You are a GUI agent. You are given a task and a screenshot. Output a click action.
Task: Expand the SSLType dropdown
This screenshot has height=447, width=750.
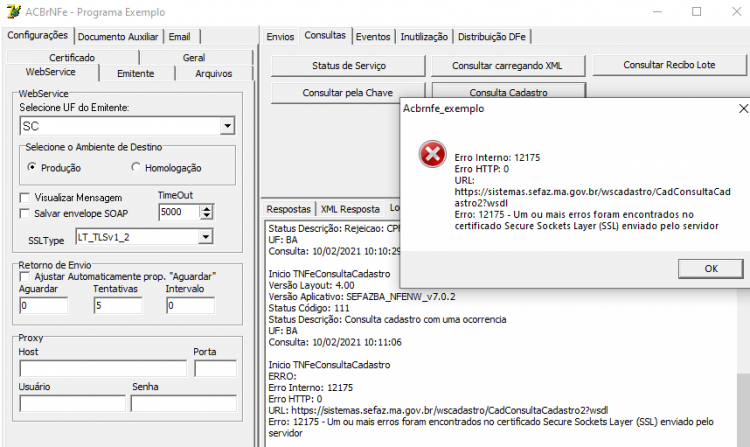205,237
